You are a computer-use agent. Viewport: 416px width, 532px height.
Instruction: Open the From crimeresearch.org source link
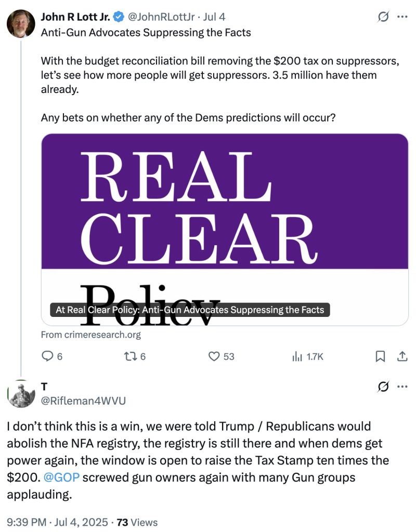(x=91, y=335)
